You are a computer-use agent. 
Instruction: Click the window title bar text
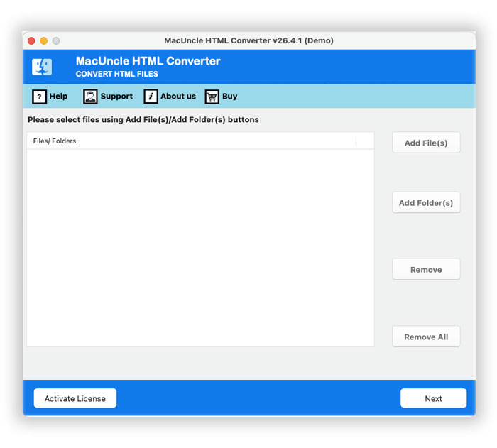click(248, 40)
